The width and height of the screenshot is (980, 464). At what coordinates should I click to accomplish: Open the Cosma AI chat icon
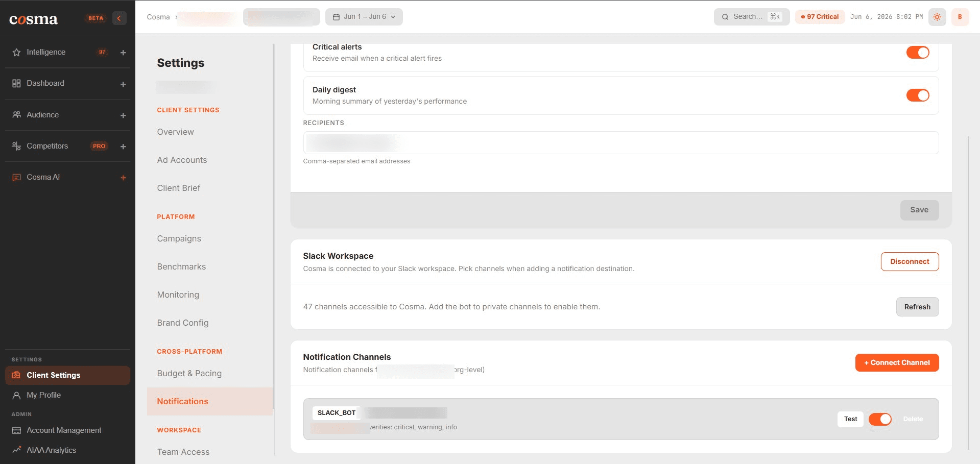coord(16,177)
